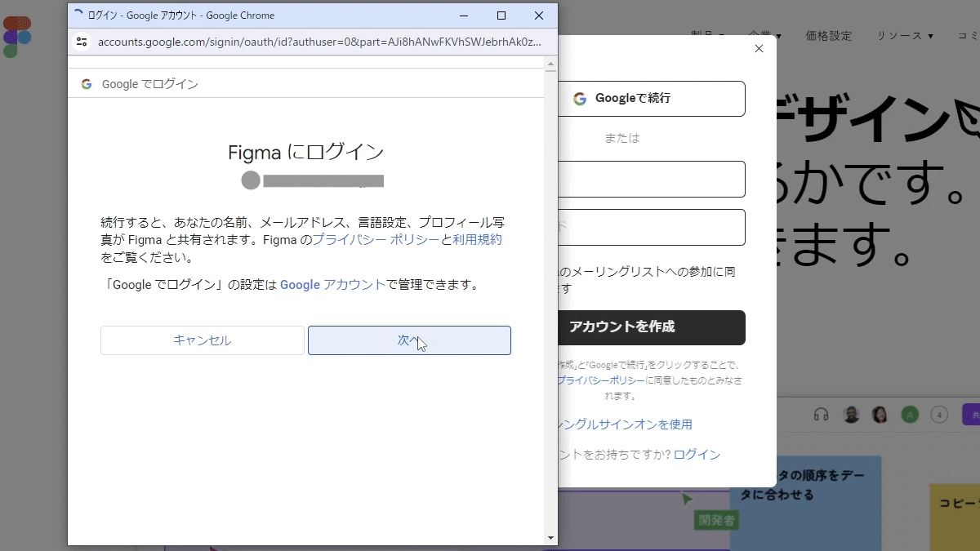This screenshot has width=980, height=551.
Task: Click the 次へ button in Google login
Action: (409, 340)
